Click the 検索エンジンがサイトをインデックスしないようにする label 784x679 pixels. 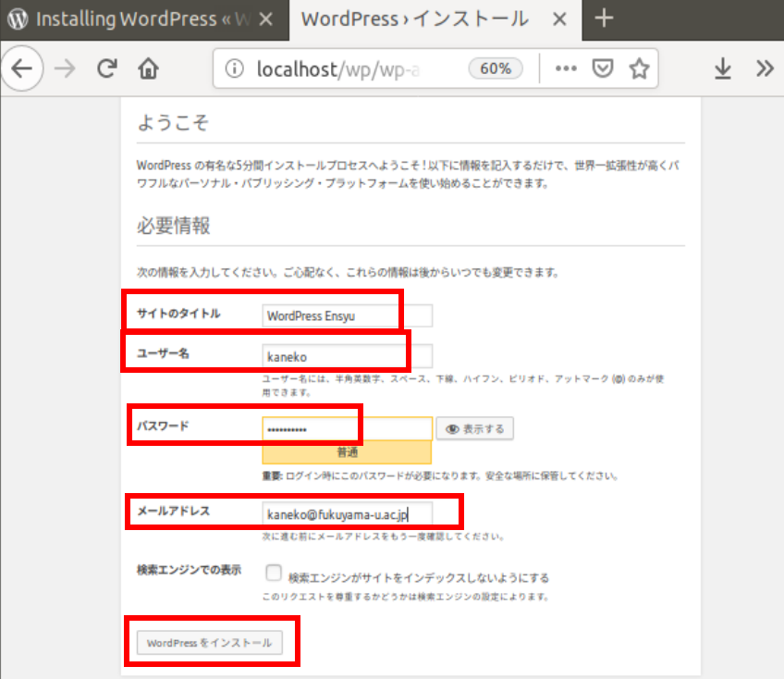[x=419, y=578]
